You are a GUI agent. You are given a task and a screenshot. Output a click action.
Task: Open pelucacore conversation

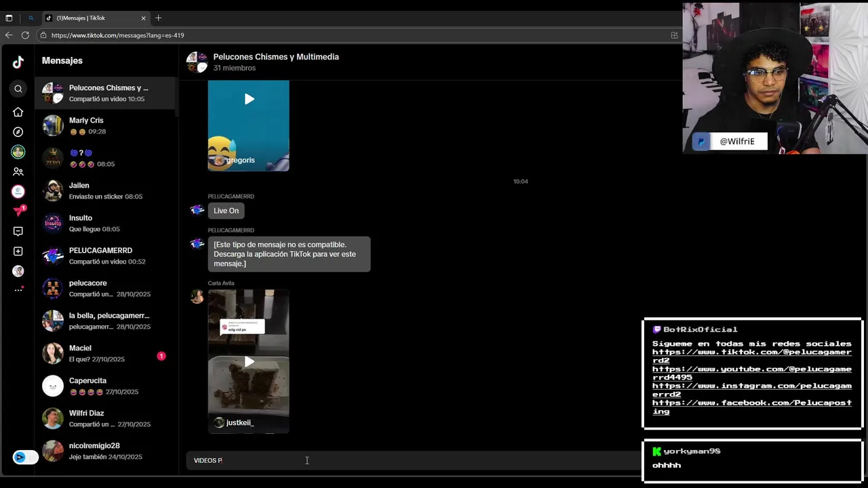point(105,288)
